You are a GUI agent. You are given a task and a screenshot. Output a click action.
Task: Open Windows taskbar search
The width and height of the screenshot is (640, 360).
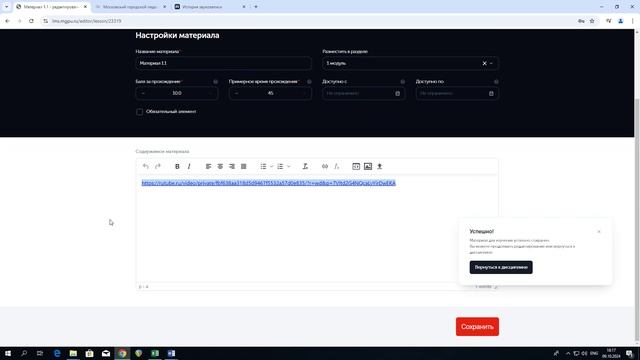(x=24, y=353)
